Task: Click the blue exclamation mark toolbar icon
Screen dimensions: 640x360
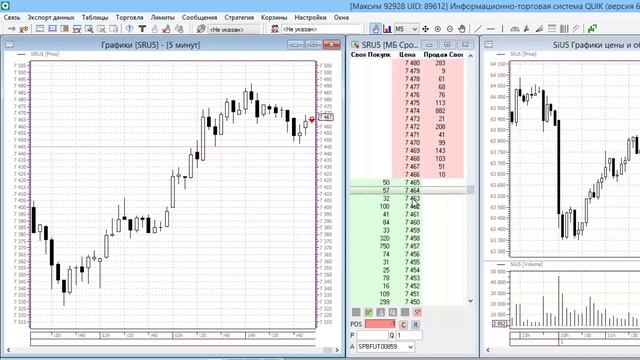Action: [129, 29]
